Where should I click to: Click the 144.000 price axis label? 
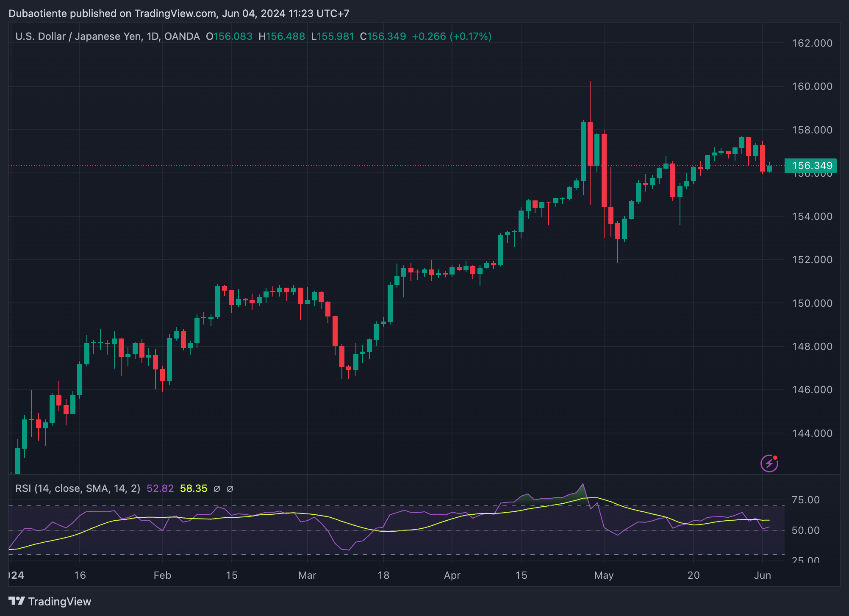tap(812, 433)
